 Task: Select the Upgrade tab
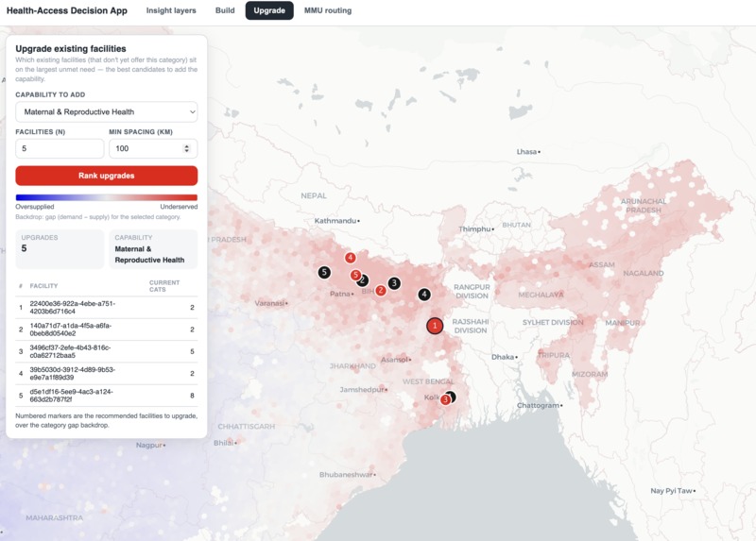(269, 10)
